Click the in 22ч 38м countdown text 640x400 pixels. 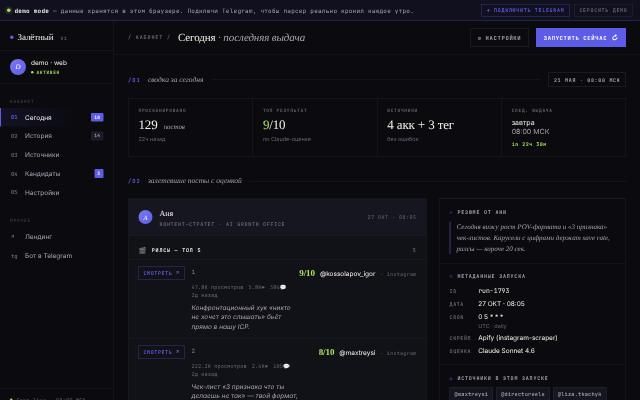[x=529, y=144]
